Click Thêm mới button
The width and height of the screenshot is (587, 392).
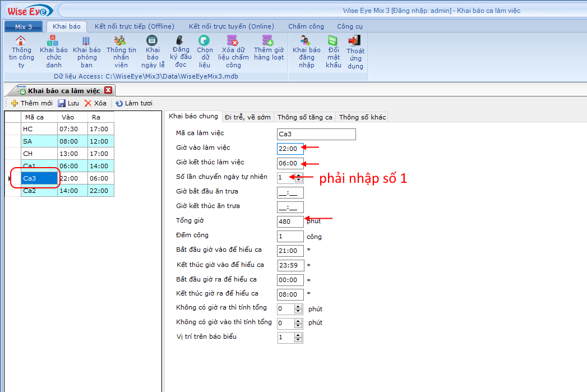pos(32,103)
